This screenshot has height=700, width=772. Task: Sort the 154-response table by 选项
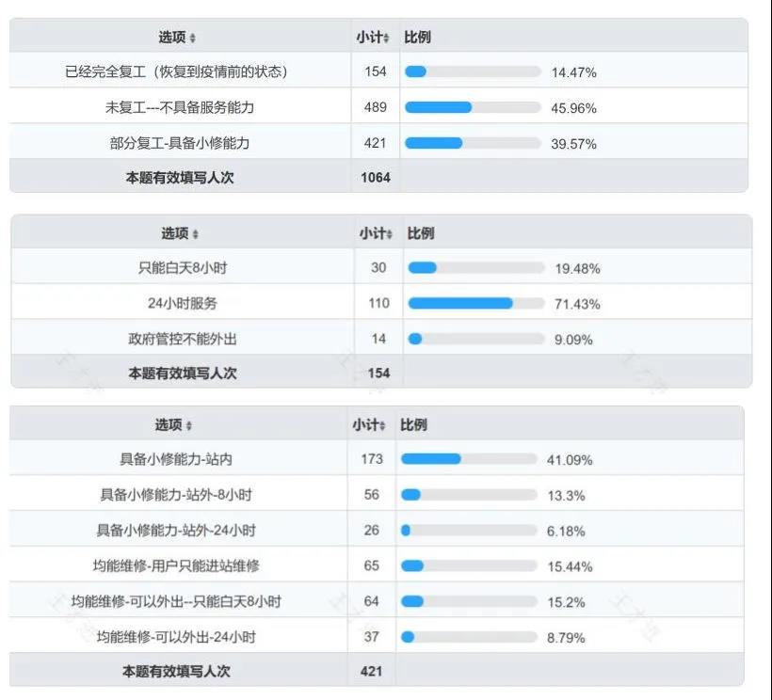(x=196, y=234)
